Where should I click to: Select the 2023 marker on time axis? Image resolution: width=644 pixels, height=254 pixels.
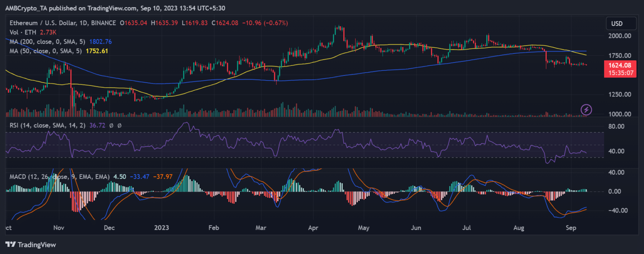click(161, 228)
